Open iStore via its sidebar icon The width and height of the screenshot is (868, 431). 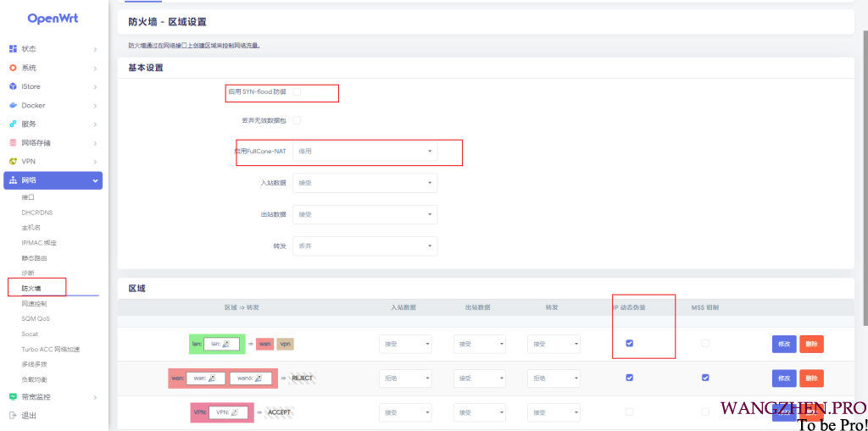tap(13, 86)
